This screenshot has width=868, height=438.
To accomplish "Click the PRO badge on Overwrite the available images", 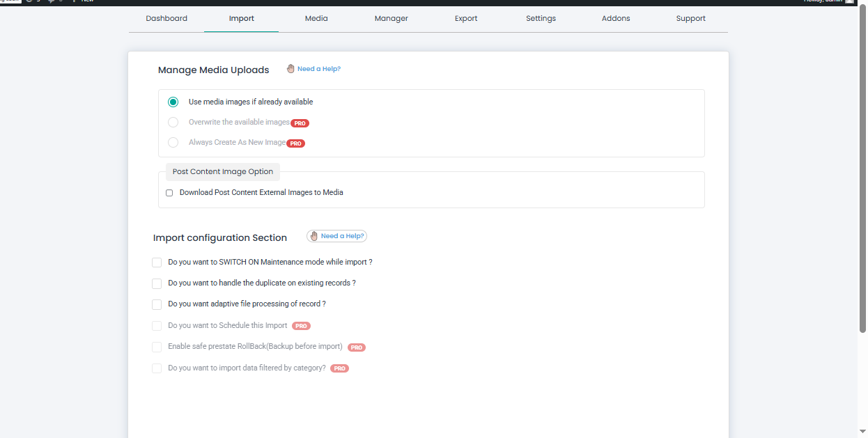I will 300,123.
